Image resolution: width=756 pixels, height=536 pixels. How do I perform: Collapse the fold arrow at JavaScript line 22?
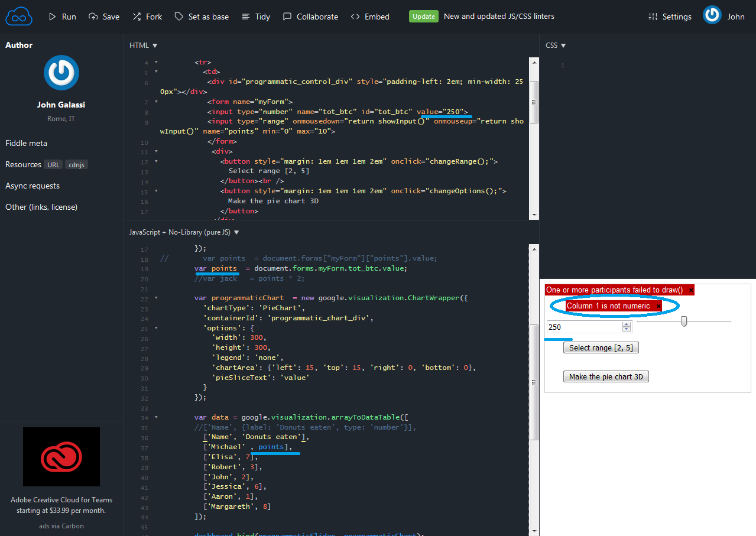[x=156, y=298]
